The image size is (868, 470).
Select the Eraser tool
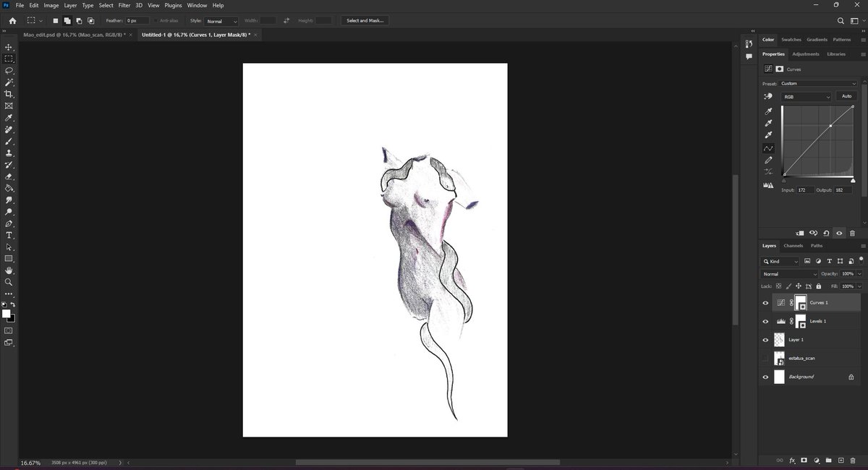[x=9, y=176]
